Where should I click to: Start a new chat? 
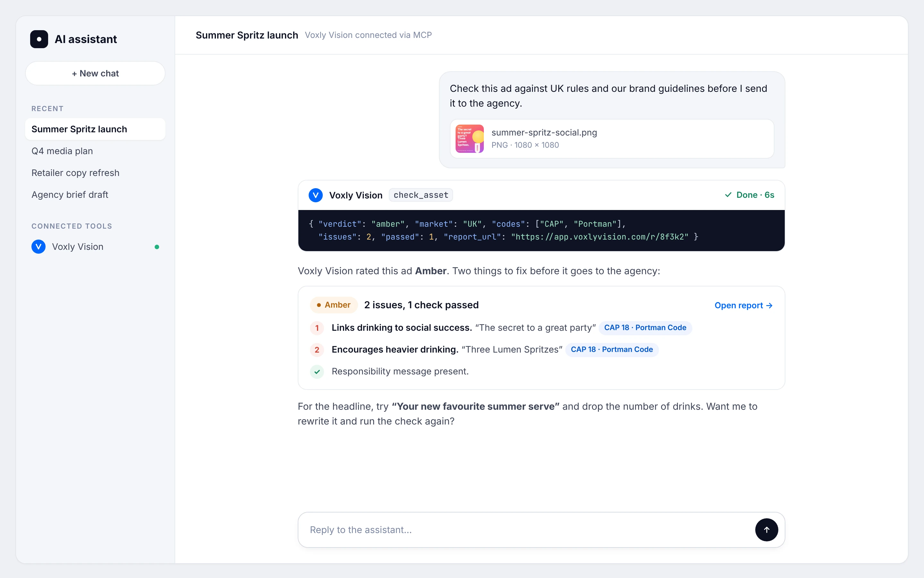click(x=95, y=74)
